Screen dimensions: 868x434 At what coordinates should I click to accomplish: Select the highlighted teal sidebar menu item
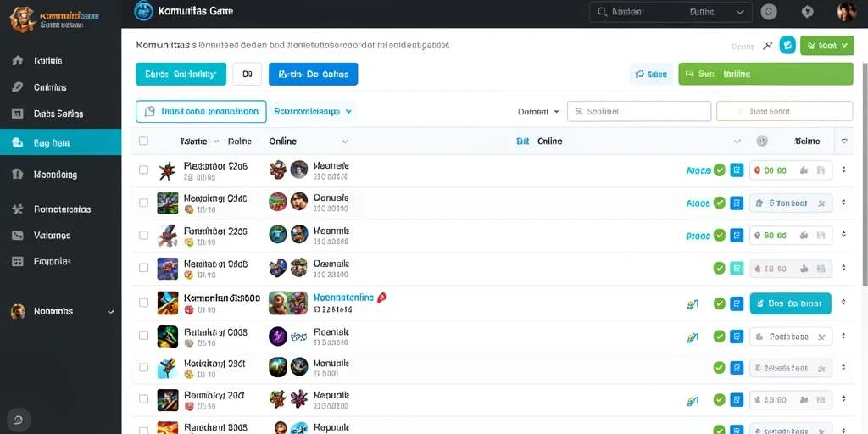61,142
